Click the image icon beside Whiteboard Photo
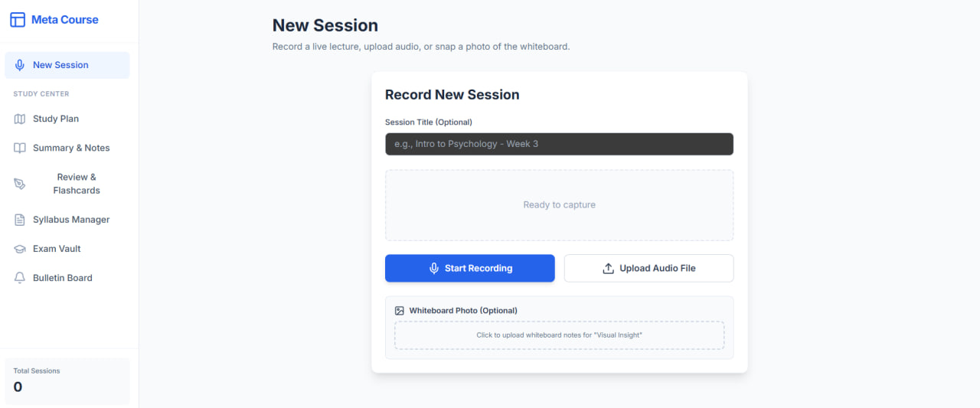Viewport: 980px width, 408px height. (399, 311)
